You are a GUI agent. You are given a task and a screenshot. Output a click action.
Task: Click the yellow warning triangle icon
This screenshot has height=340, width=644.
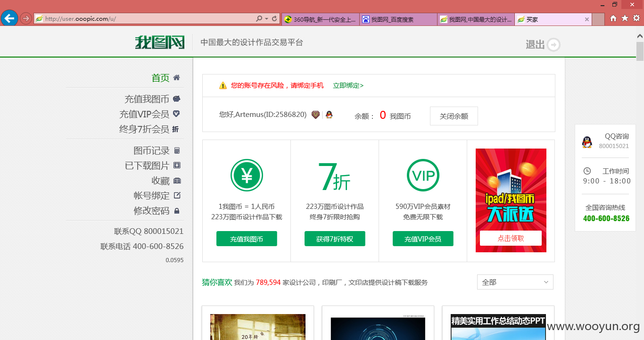pyautogui.click(x=223, y=86)
